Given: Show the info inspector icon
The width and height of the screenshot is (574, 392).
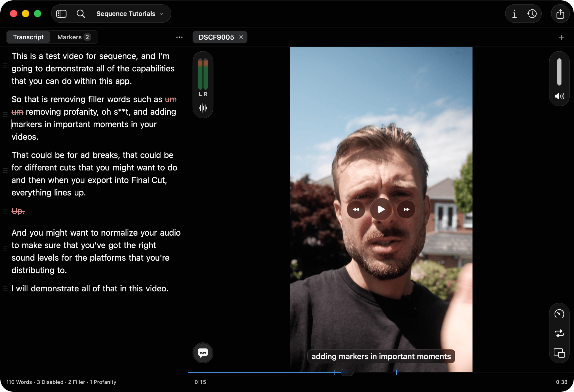Looking at the screenshot, I should [x=514, y=14].
